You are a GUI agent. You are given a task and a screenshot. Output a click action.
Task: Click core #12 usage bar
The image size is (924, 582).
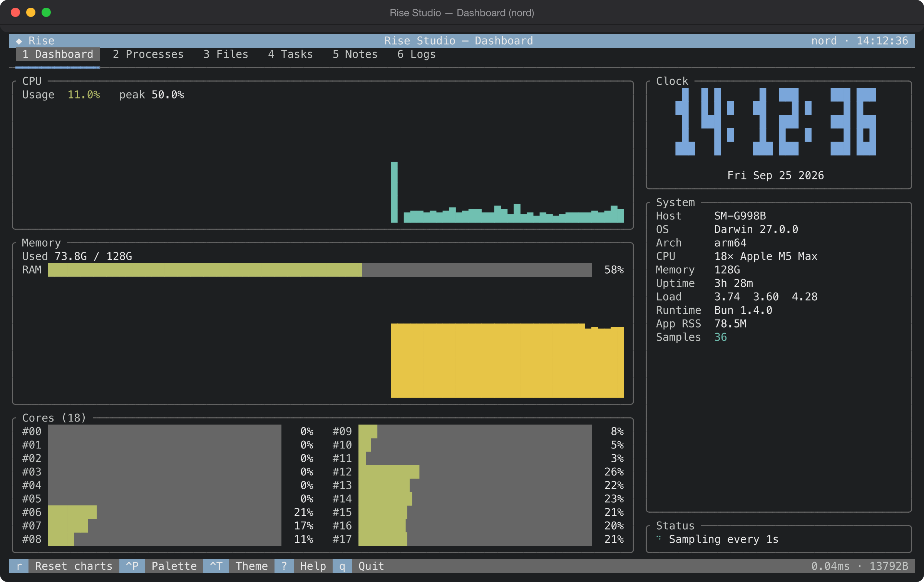tap(475, 472)
